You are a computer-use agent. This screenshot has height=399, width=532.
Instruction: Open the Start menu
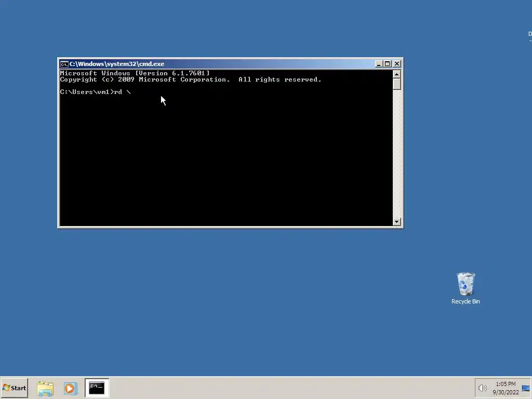coord(14,388)
